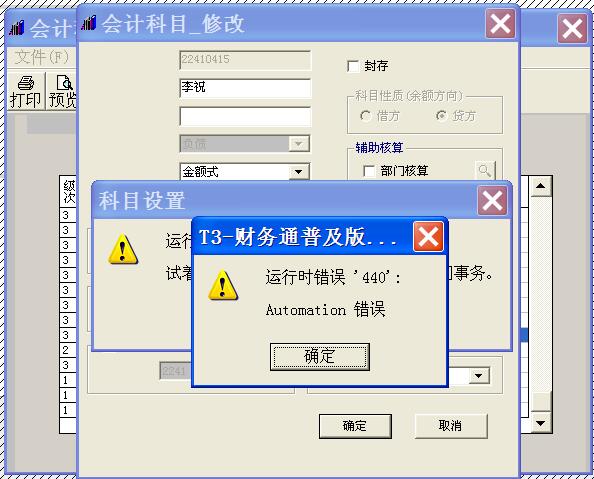Click the warning icon in runtime error dialog
The image size is (594, 479).
tap(223, 285)
